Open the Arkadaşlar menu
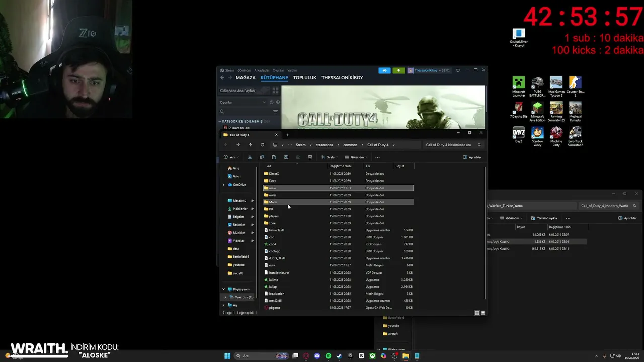This screenshot has height=362, width=644. (262, 70)
